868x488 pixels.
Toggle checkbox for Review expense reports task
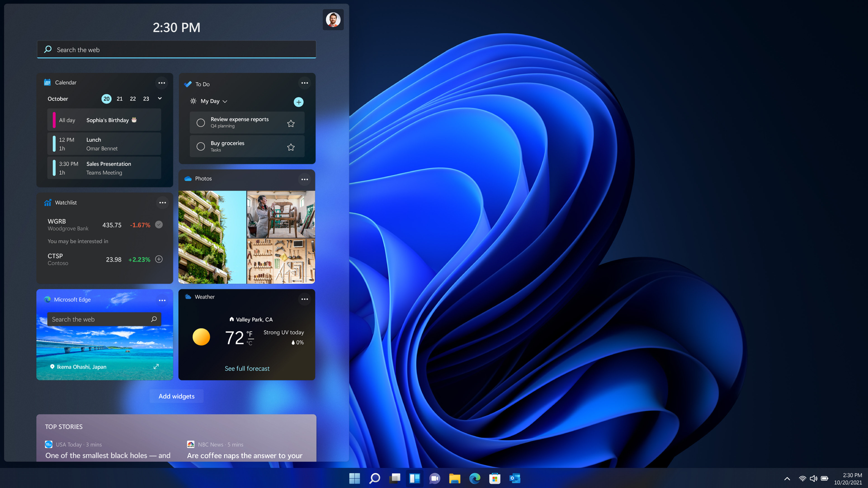(201, 122)
